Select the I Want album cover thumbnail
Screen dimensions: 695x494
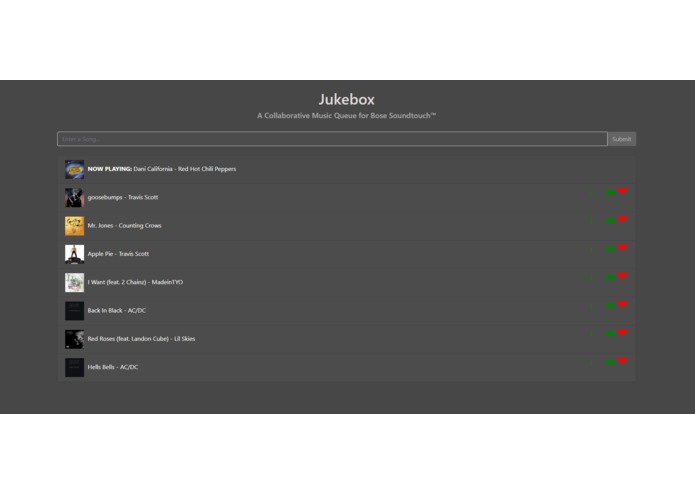[74, 283]
